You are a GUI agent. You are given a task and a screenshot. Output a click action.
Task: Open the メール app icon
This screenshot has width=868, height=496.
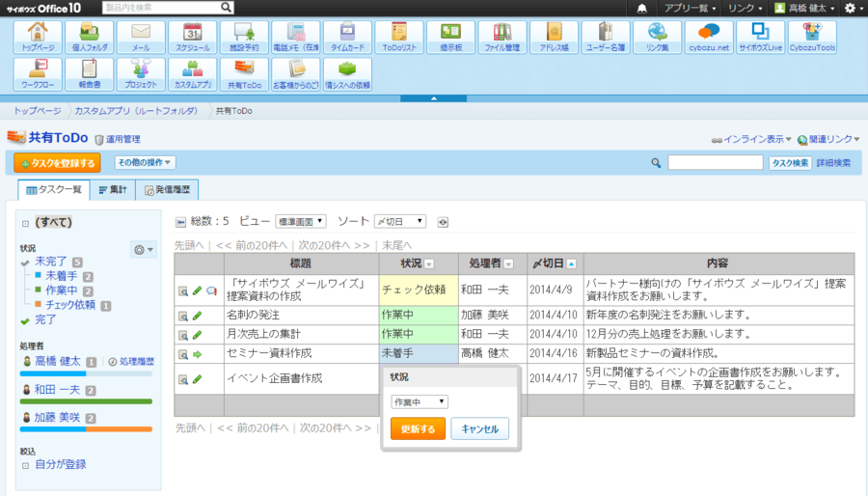click(140, 37)
